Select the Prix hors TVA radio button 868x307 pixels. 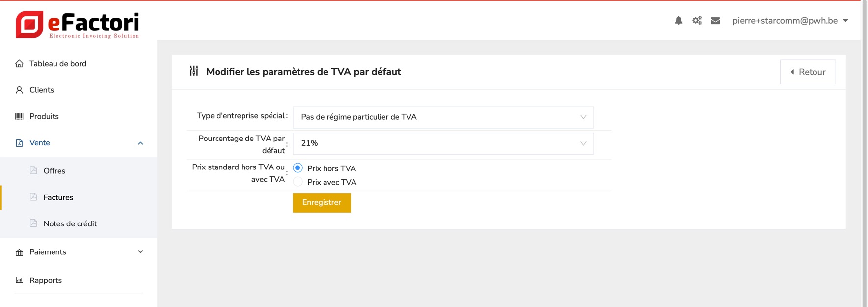pyautogui.click(x=298, y=168)
